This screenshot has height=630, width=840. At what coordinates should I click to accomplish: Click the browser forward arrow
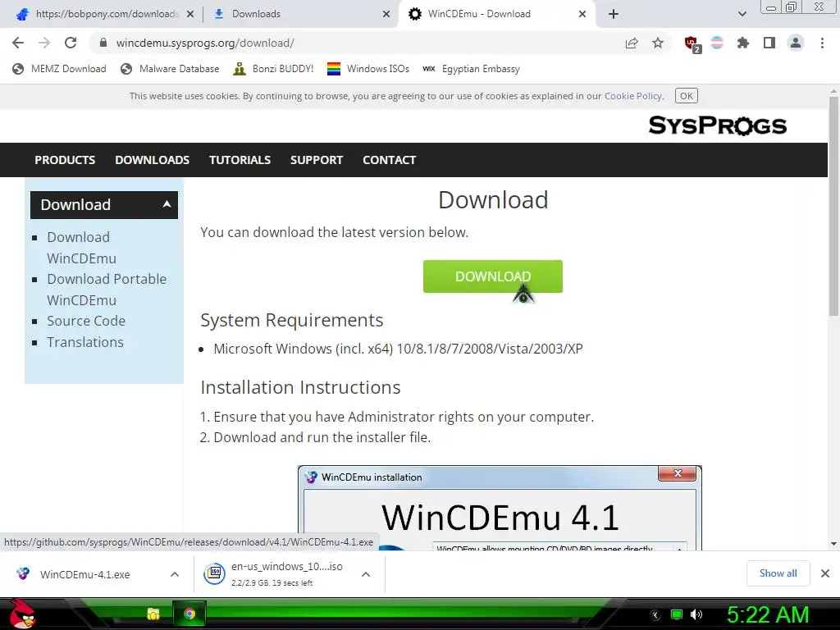[44, 43]
